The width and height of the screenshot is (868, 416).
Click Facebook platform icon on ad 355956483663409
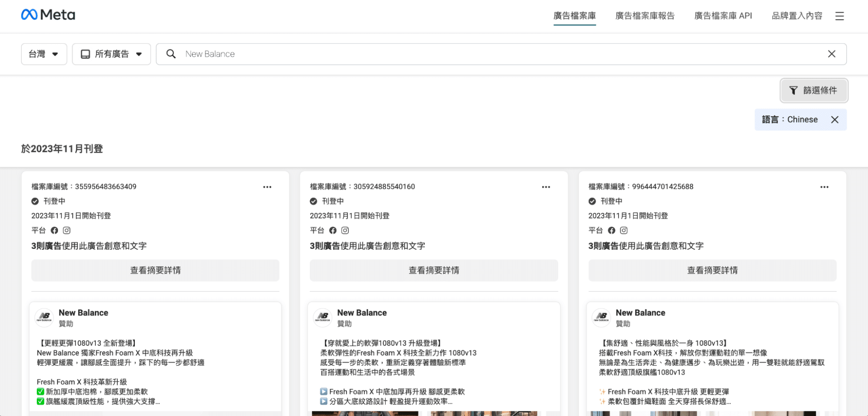(x=55, y=230)
